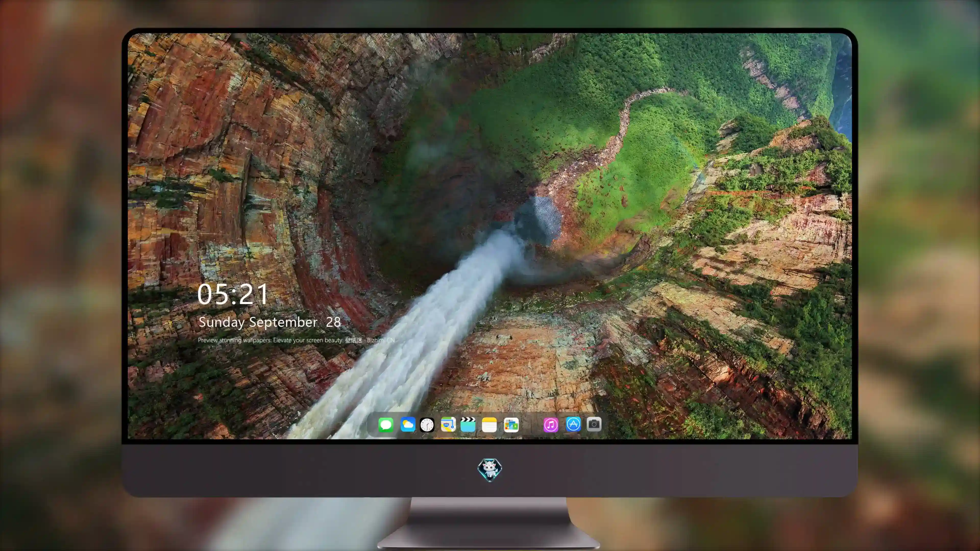Open the Clock app in the dock
980x551 pixels.
point(427,425)
